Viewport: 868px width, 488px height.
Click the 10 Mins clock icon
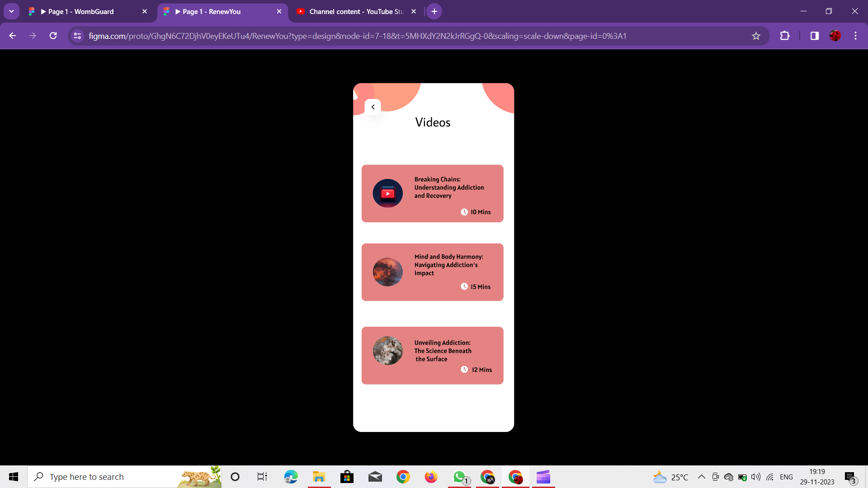click(x=464, y=212)
